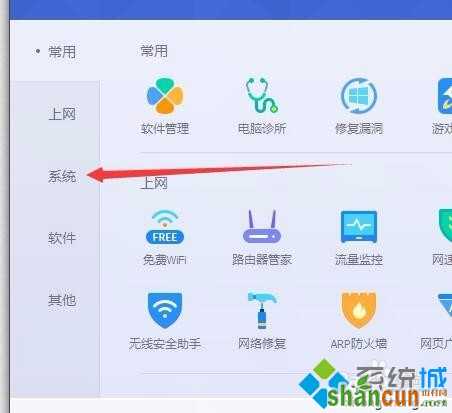Screen dimensions: 452x413
Task: Open the 无线安全助手 shield icon
Action: 165,310
